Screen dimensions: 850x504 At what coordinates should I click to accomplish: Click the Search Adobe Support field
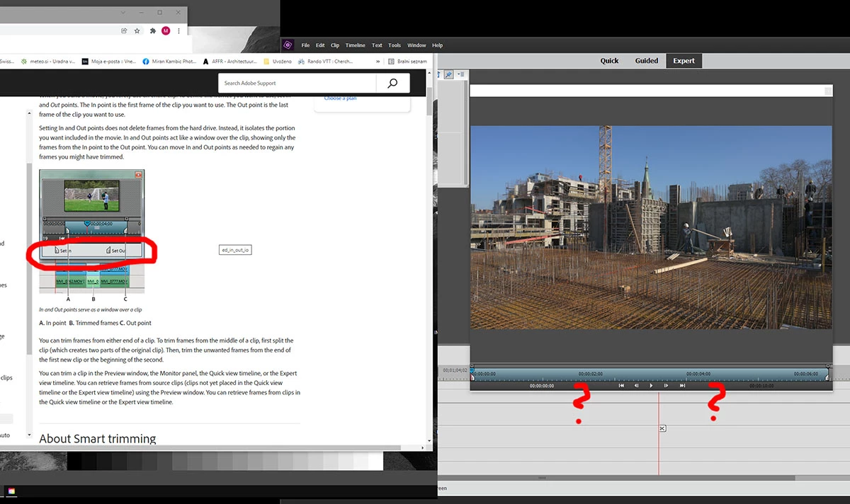(297, 84)
